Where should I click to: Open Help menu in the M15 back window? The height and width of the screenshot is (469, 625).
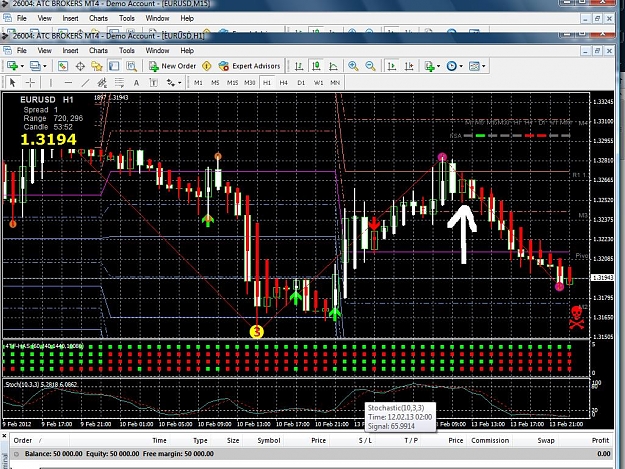[187, 18]
